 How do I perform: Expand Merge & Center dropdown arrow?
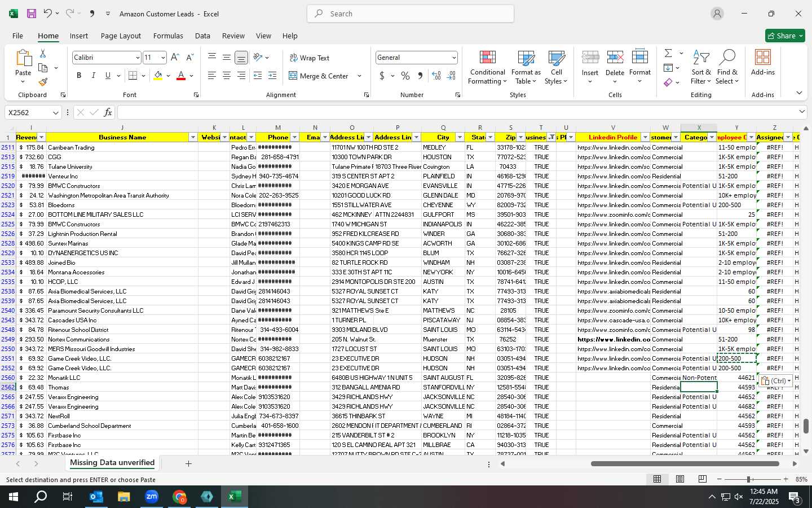tap(359, 76)
